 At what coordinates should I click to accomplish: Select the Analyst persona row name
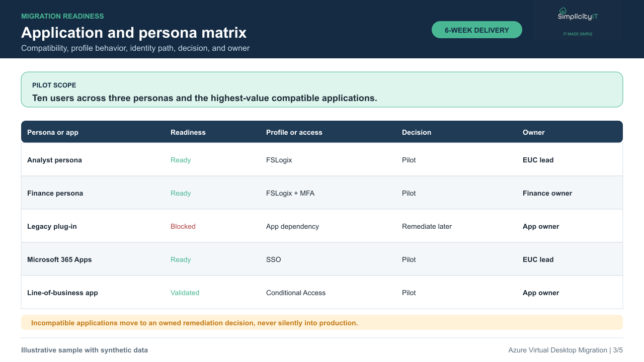[54, 160]
